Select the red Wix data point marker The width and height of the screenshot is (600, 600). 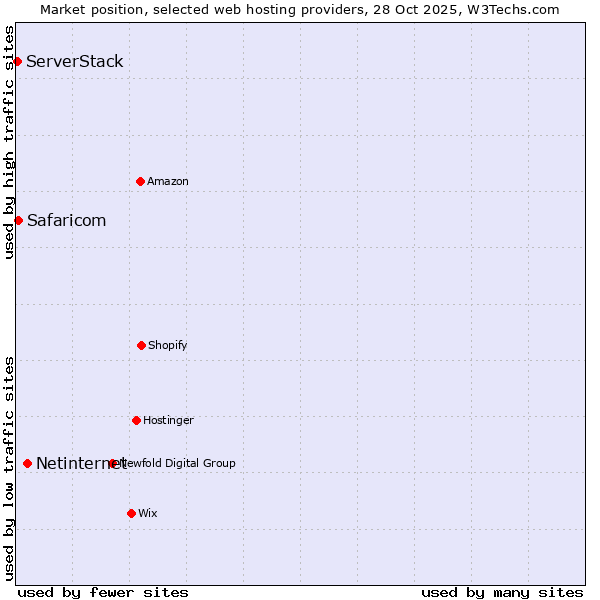click(x=131, y=513)
